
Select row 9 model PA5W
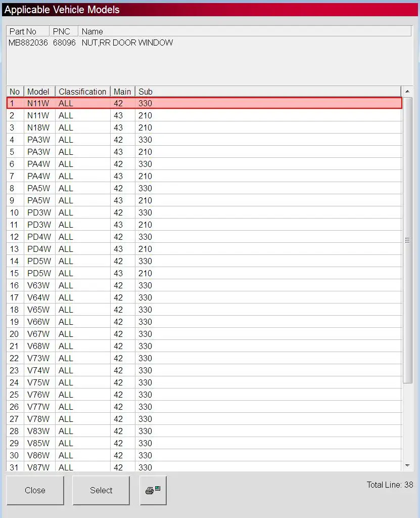tap(204, 200)
